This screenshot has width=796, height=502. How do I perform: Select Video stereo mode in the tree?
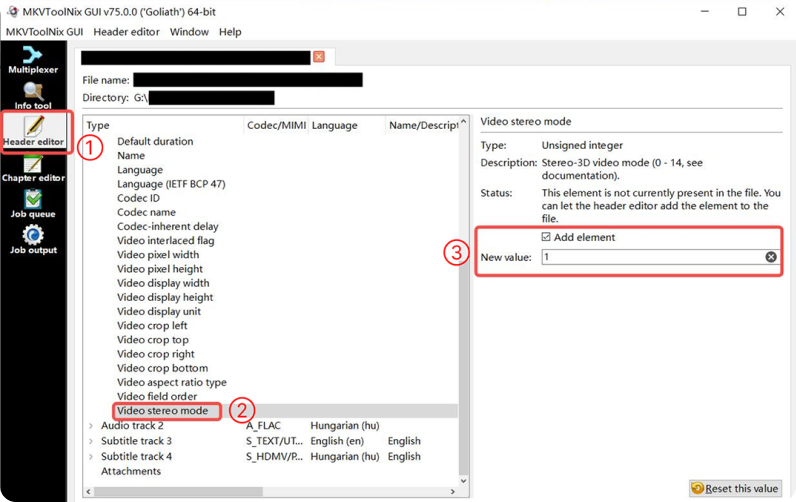[x=162, y=411]
